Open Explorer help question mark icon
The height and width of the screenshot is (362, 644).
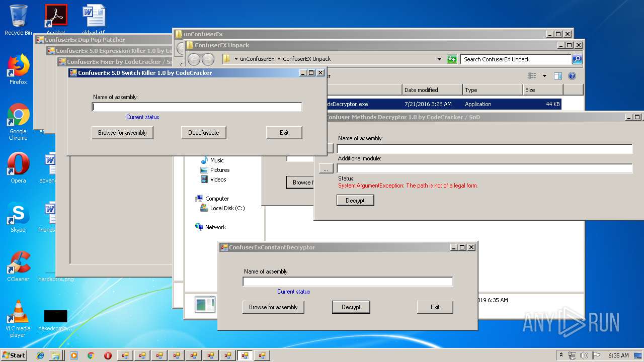(x=572, y=76)
